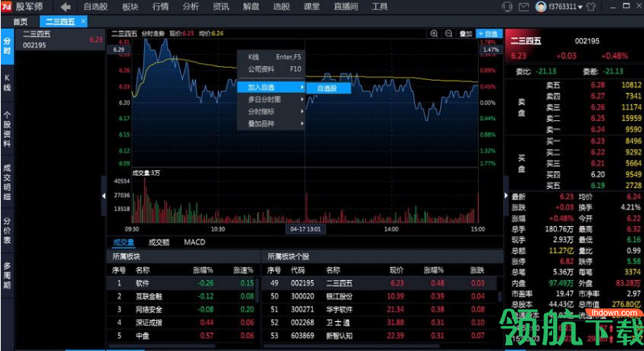Select the 网络安全 sector row

click(x=182, y=310)
